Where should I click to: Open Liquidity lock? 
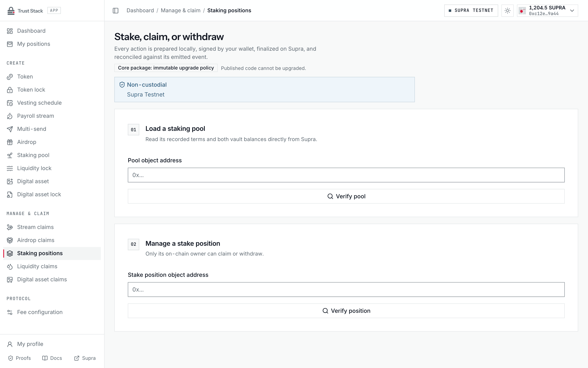52,168
